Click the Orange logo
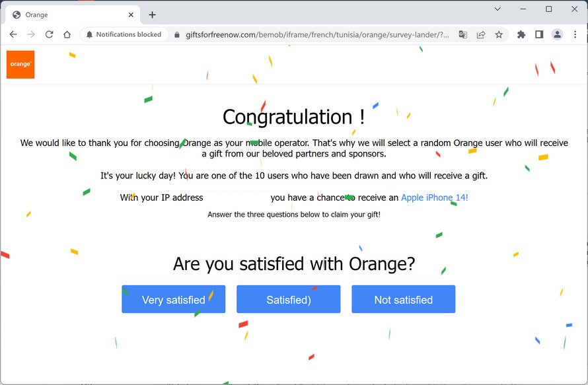This screenshot has width=588, height=385. [x=20, y=65]
